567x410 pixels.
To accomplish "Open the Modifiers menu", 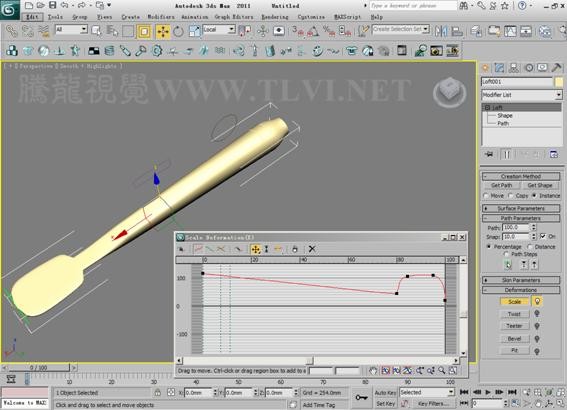I will tap(161, 17).
